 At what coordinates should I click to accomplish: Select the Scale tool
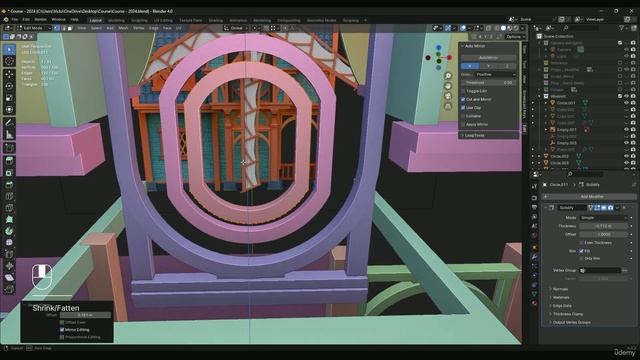click(9, 98)
